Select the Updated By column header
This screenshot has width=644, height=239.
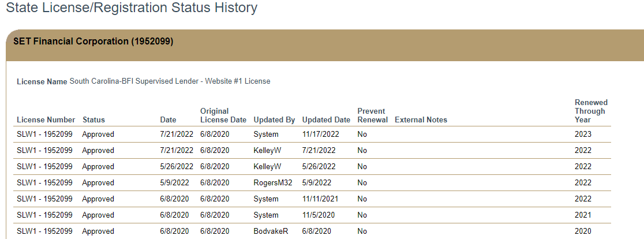(x=274, y=120)
